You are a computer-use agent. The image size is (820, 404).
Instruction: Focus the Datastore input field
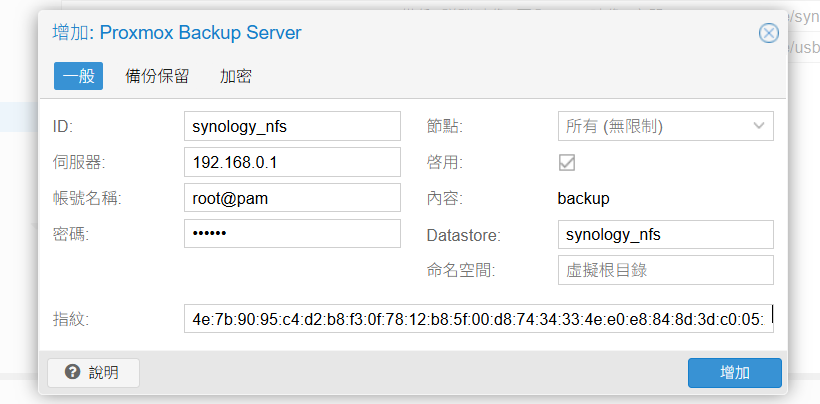tap(665, 234)
